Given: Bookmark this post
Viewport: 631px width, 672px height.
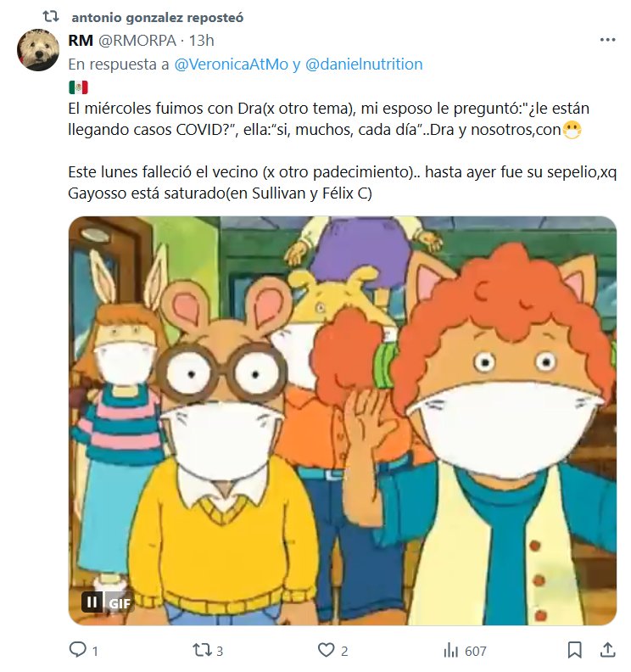Looking at the screenshot, I should tap(574, 650).
